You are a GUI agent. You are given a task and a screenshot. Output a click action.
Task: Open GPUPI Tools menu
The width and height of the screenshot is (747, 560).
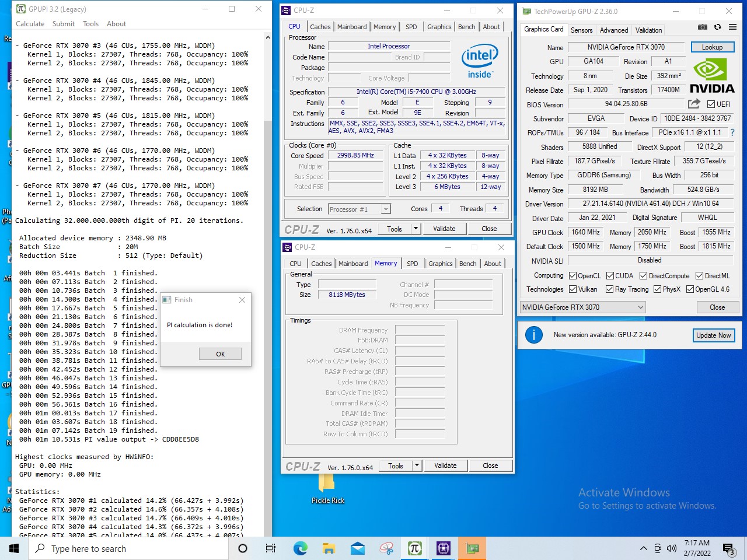click(90, 24)
